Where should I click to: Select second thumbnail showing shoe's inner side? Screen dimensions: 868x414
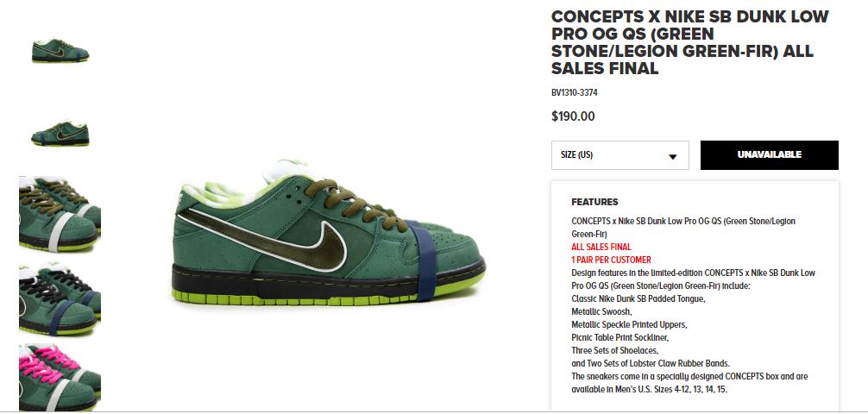click(60, 134)
